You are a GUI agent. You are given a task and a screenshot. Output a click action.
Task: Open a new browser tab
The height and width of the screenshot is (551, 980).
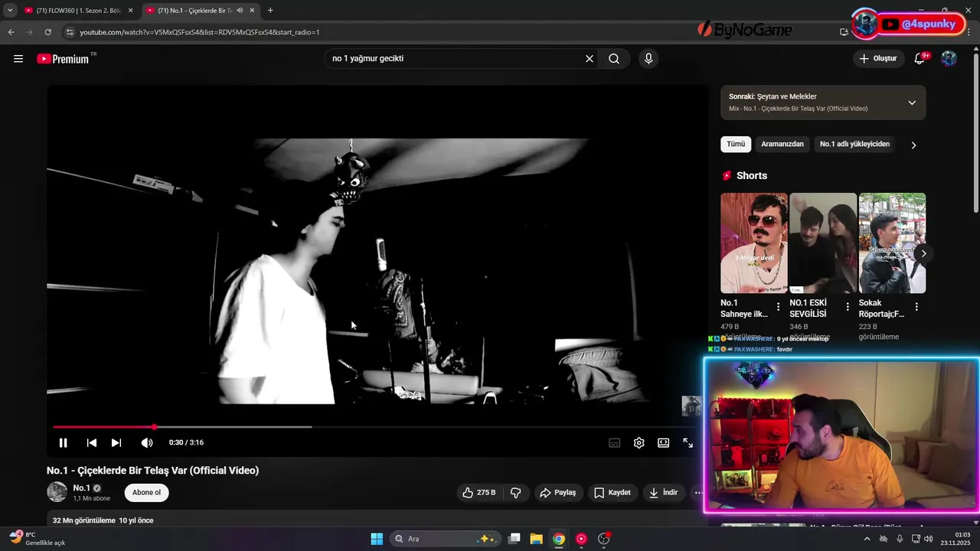click(x=270, y=11)
